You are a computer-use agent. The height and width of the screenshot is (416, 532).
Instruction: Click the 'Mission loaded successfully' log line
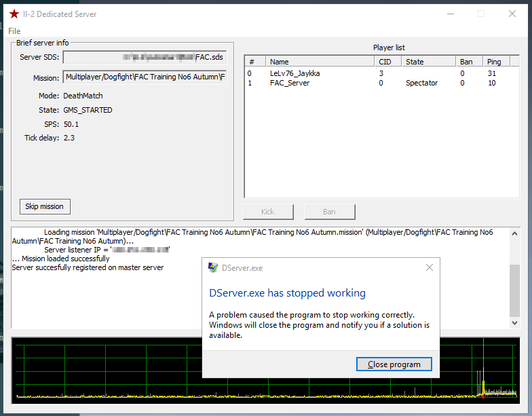tap(61, 259)
